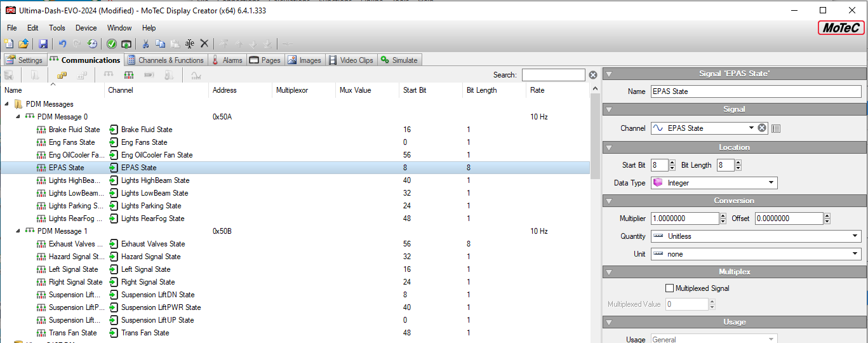Open the Device menu
The image size is (868, 343).
(86, 28)
